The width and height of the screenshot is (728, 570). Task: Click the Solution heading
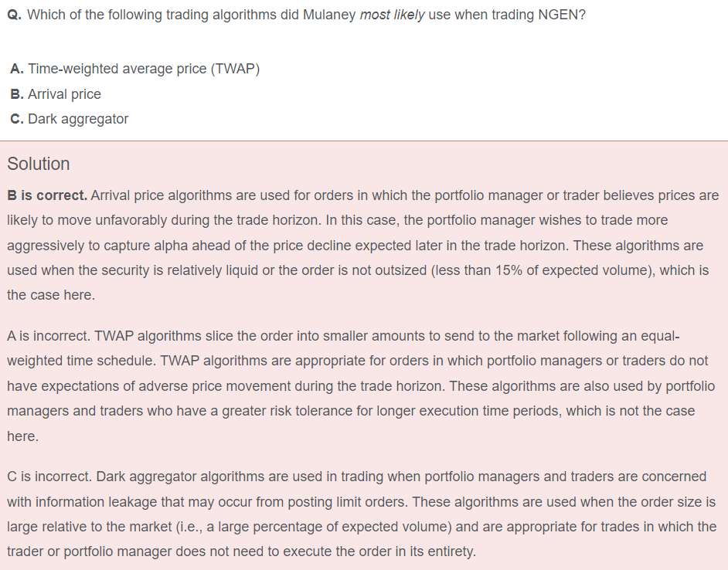39,164
